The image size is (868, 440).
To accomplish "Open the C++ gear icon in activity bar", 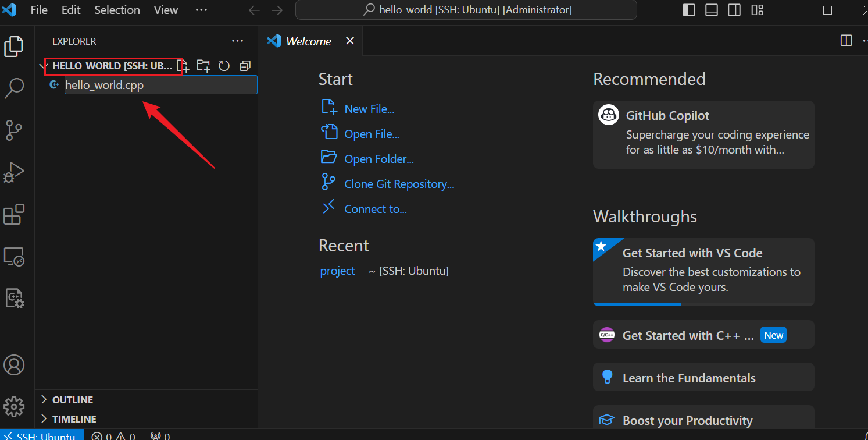I will tap(14, 299).
